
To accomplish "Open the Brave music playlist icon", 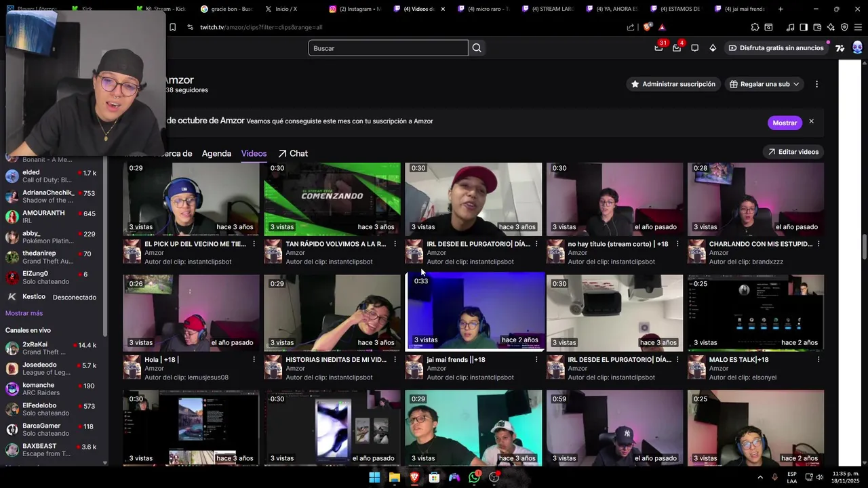I will 790,27.
